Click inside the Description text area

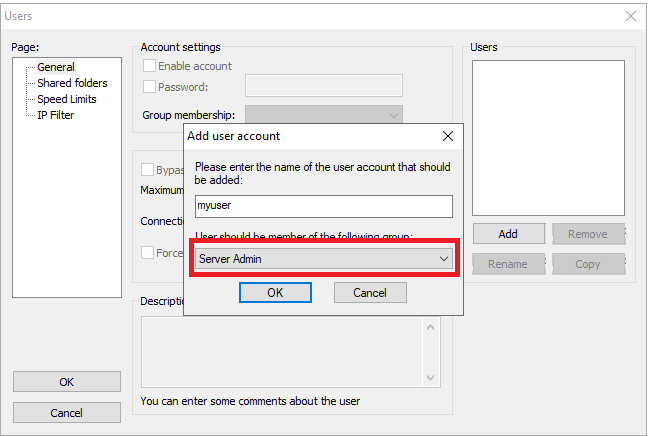(x=282, y=351)
